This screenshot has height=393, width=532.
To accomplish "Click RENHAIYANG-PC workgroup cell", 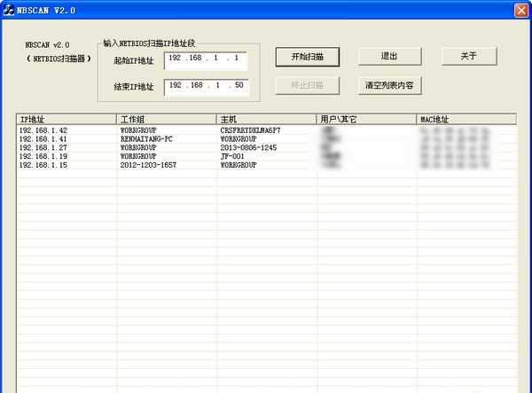I will tap(146, 139).
